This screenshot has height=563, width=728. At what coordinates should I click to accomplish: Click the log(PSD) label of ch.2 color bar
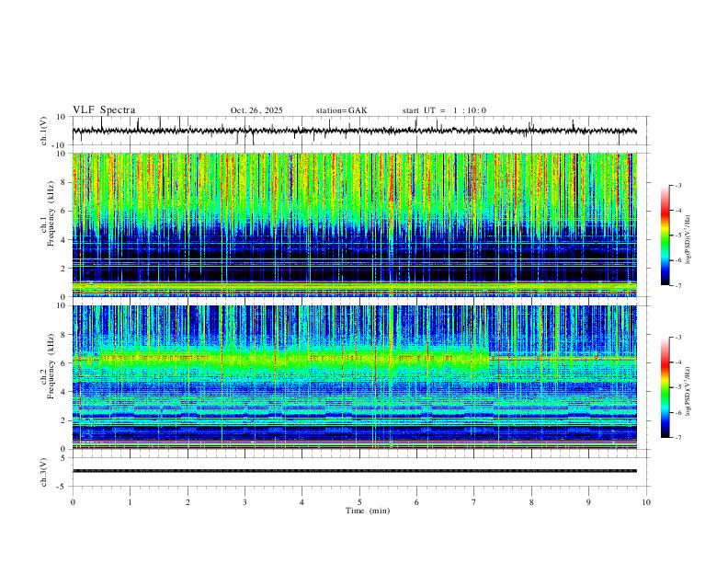688,391
